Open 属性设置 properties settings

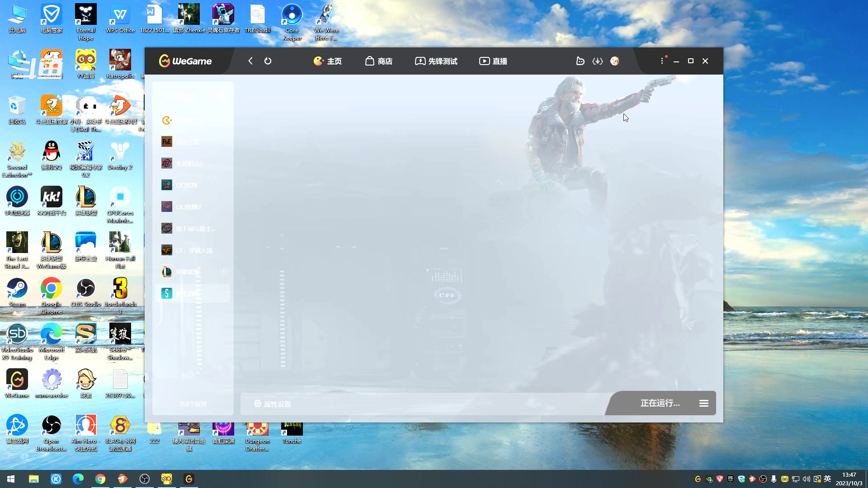(x=273, y=404)
